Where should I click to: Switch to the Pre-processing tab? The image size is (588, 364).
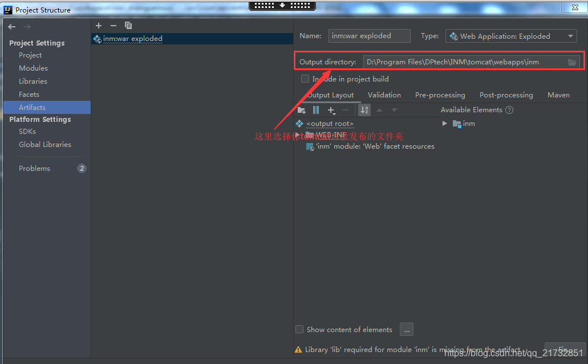coord(440,95)
